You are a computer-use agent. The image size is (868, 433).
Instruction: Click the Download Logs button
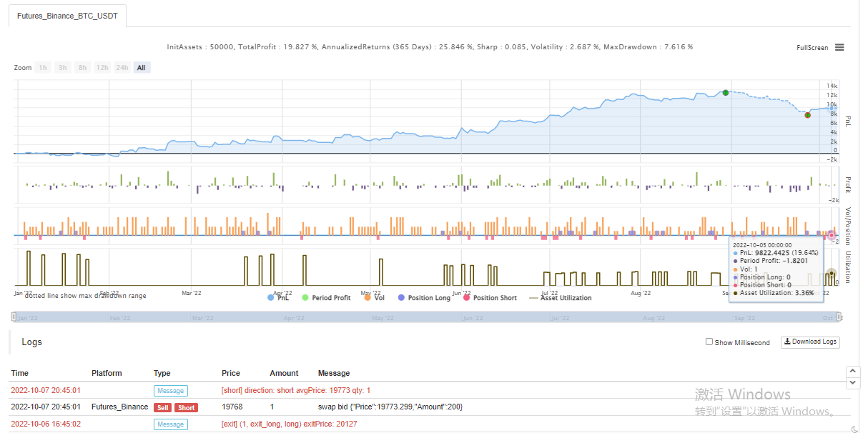tap(810, 342)
